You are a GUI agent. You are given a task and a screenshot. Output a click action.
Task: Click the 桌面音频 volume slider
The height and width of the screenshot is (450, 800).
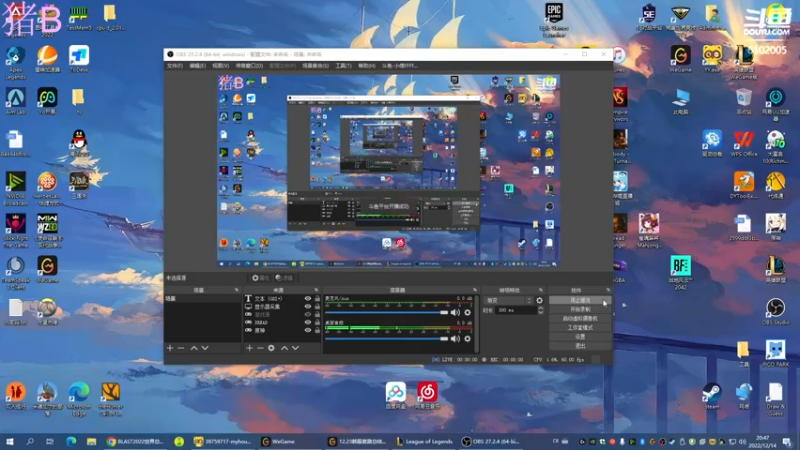386,338
